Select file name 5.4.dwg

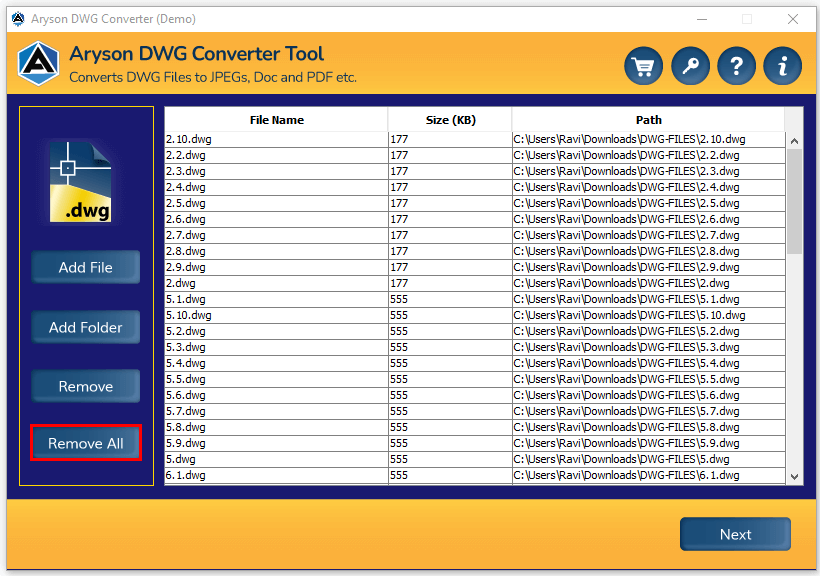pyautogui.click(x=276, y=363)
